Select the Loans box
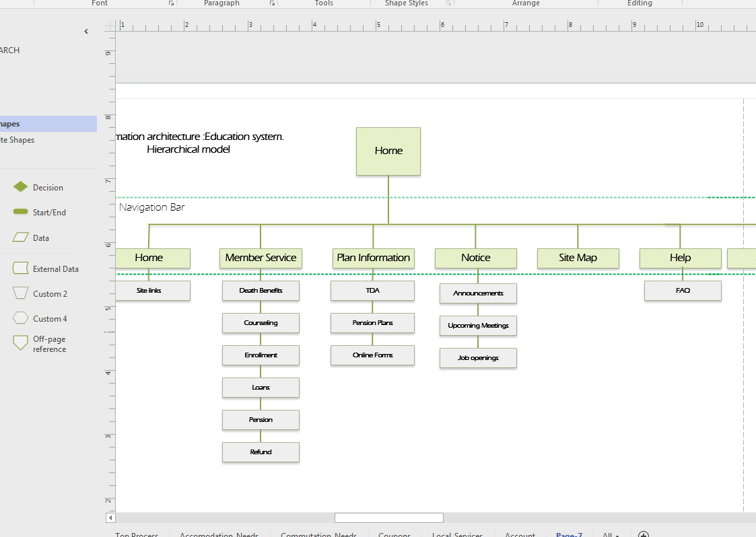 point(261,388)
